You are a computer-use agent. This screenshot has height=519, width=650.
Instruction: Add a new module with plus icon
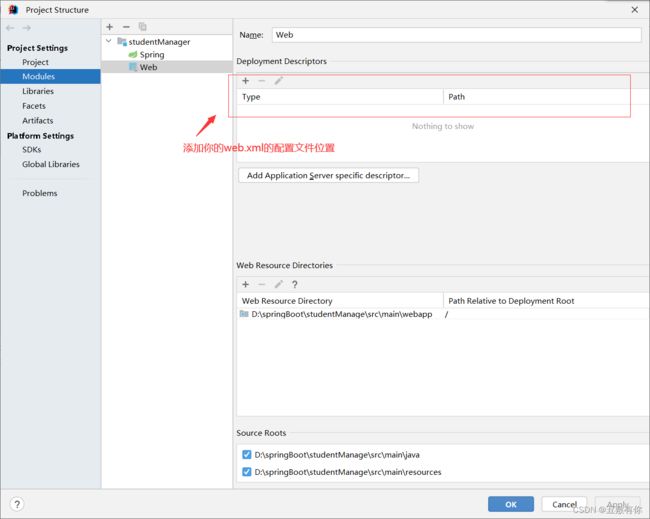[109, 27]
